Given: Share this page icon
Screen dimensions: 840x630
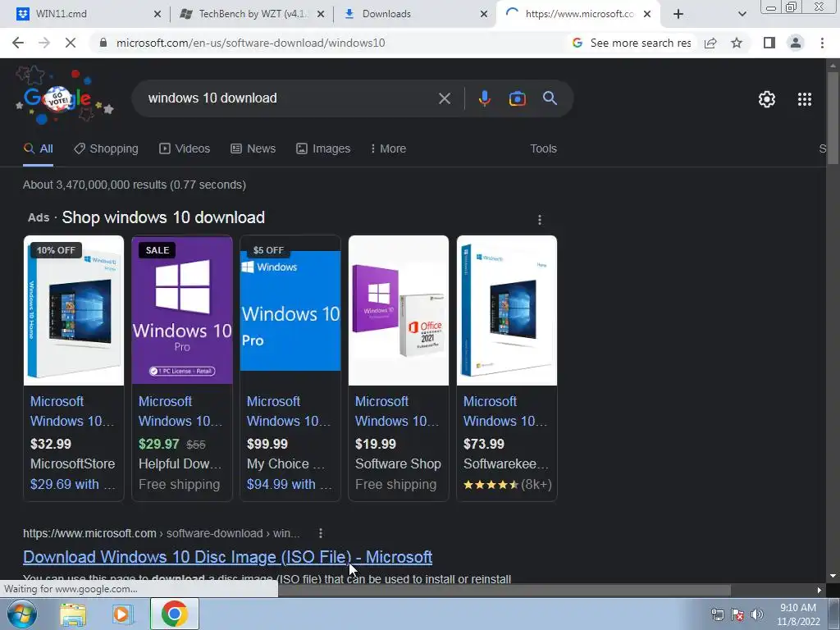Looking at the screenshot, I should tap(711, 43).
